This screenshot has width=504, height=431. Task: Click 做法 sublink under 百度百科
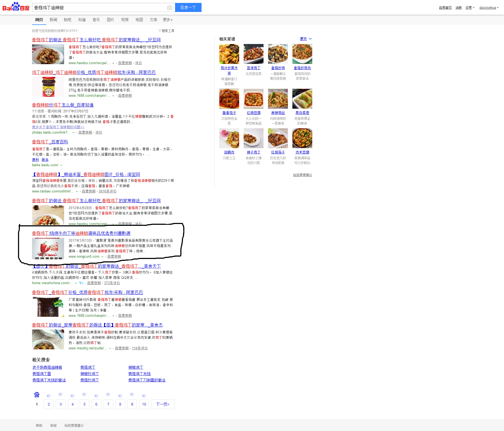(x=45, y=160)
